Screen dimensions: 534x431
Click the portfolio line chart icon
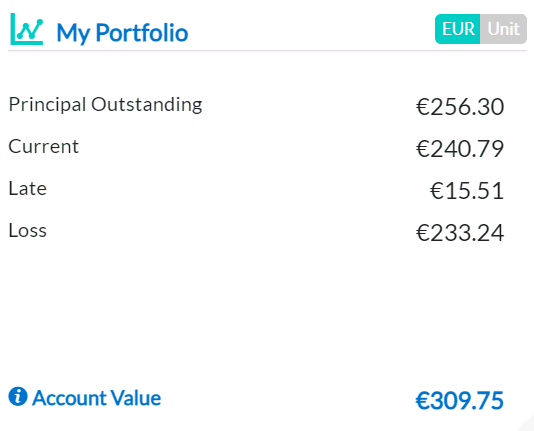point(27,29)
